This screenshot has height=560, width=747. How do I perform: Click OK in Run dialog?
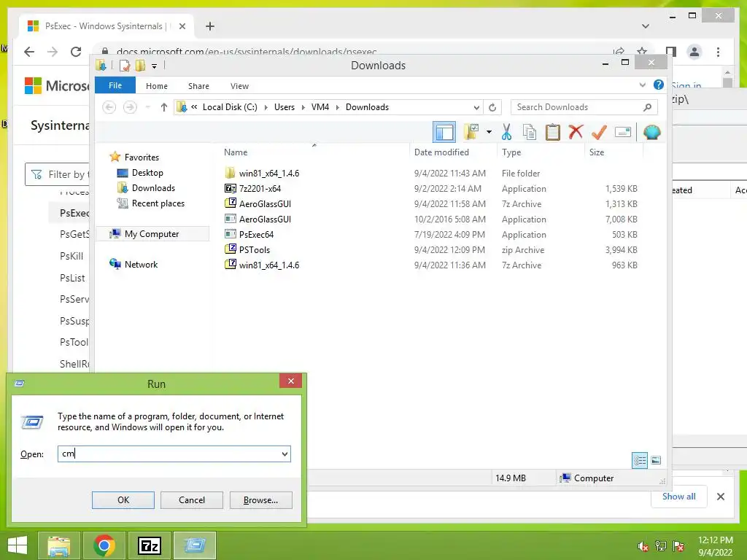pyautogui.click(x=123, y=500)
